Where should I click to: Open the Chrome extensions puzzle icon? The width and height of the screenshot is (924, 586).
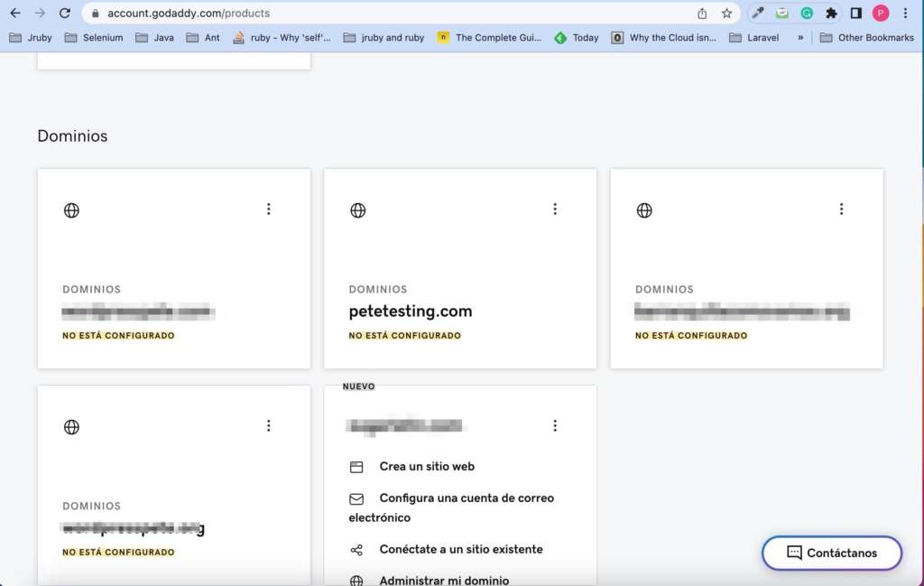click(831, 14)
